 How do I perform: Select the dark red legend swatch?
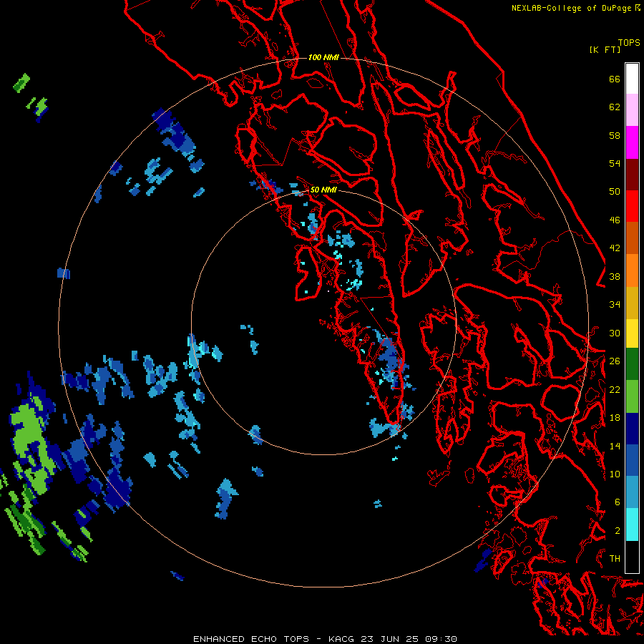[x=632, y=175]
